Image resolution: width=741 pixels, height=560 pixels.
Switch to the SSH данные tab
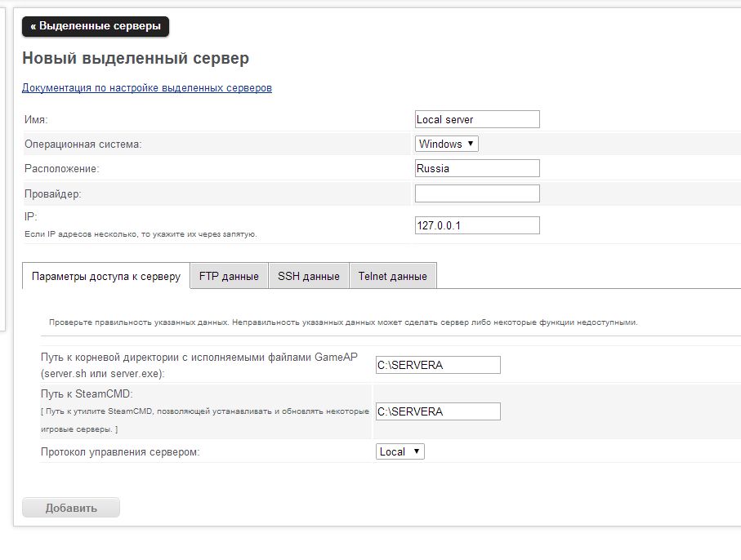(x=308, y=276)
